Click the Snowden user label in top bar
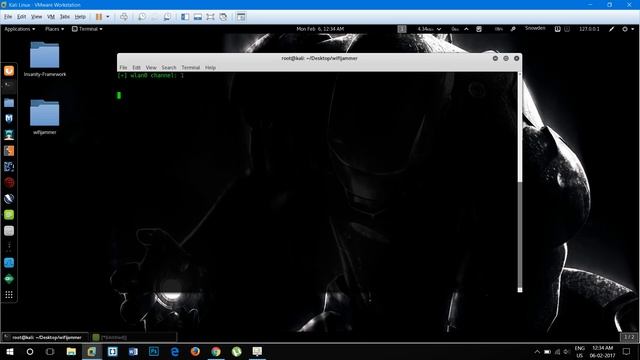 click(535, 28)
